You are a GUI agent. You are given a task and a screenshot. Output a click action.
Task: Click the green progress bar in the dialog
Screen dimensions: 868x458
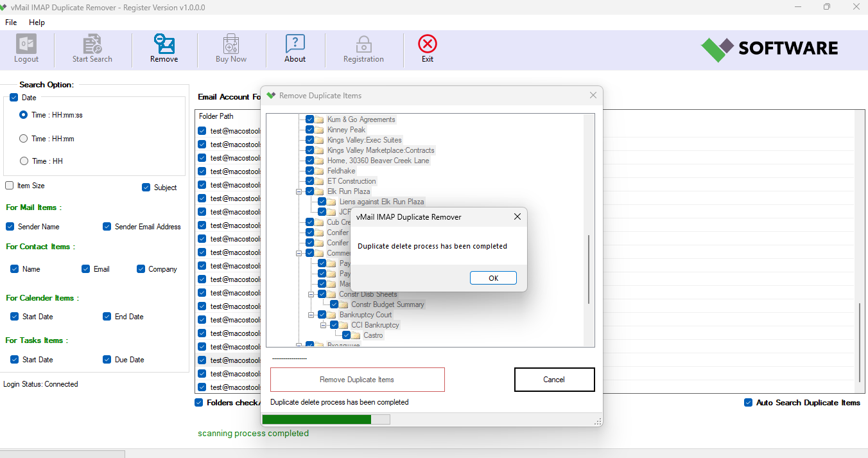326,419
